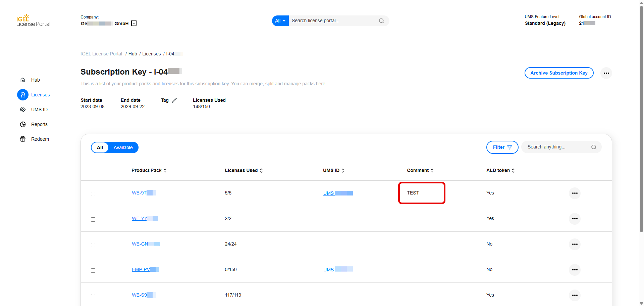Select the Hub icon in the sidebar

click(x=22, y=80)
